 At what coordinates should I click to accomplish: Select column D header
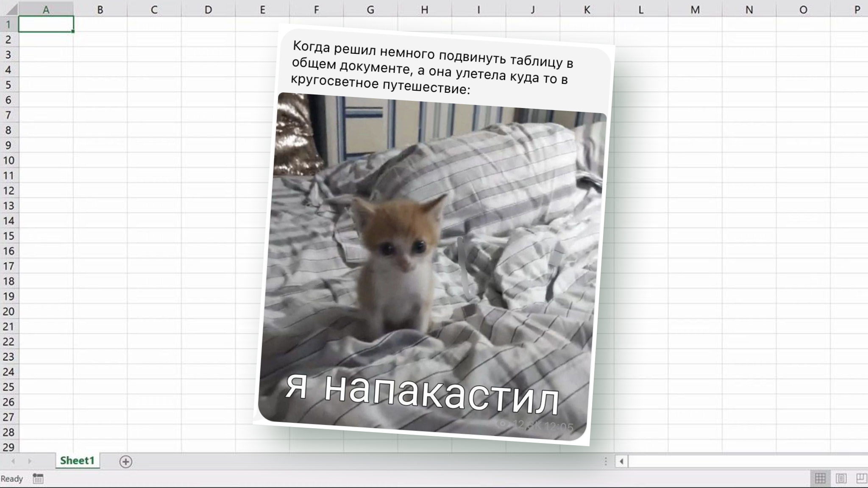(x=208, y=9)
